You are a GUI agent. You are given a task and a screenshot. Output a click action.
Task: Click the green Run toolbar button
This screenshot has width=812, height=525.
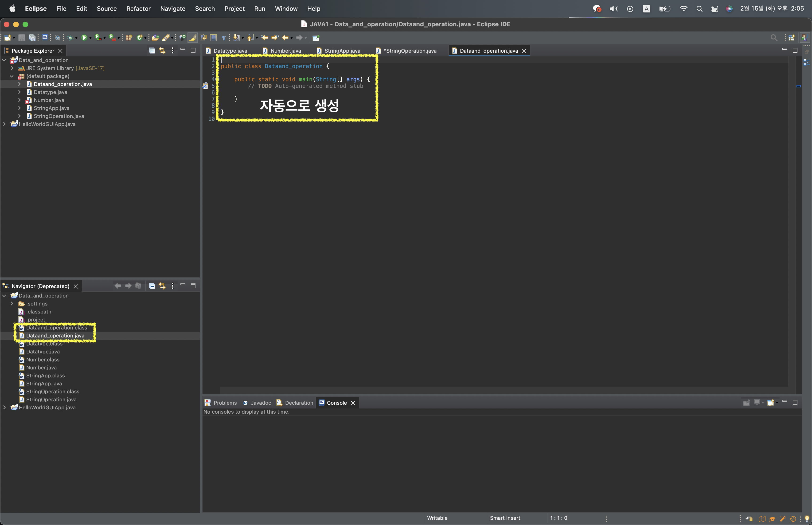pos(84,38)
